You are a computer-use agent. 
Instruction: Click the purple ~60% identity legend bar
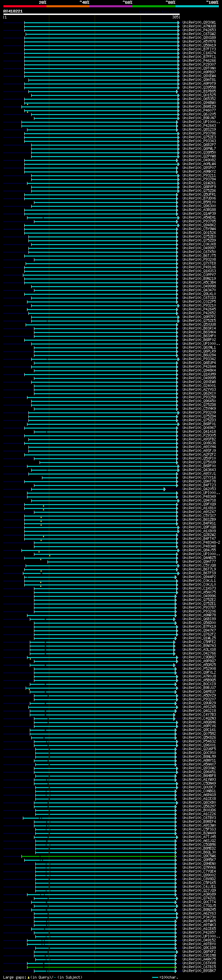point(111,6)
